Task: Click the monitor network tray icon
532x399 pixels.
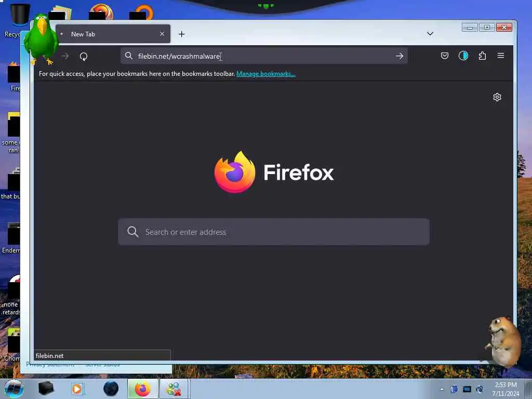Action: click(467, 389)
